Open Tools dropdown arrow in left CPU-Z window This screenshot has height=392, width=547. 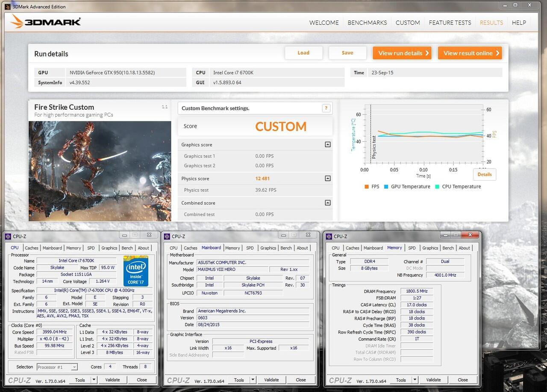pyautogui.click(x=94, y=380)
